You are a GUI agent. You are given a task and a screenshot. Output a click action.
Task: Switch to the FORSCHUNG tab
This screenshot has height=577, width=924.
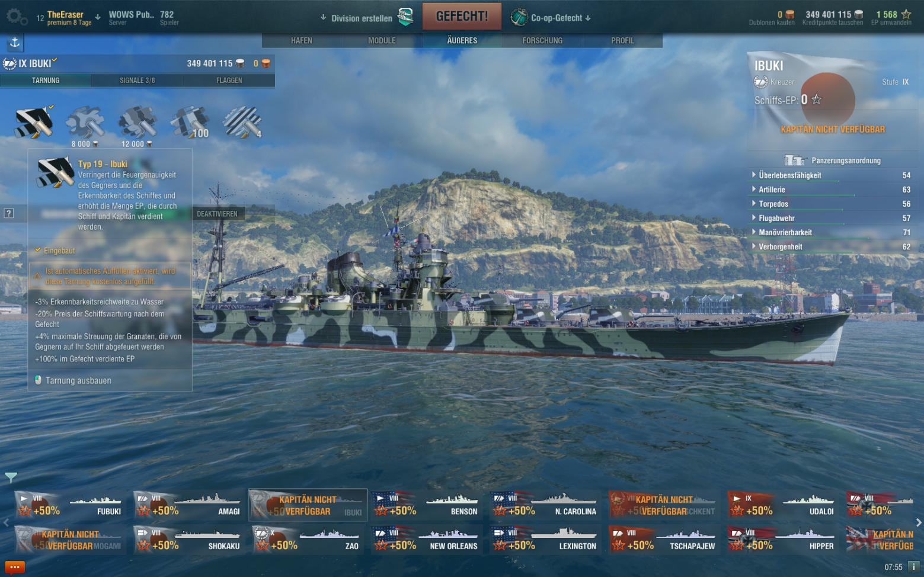click(x=542, y=40)
